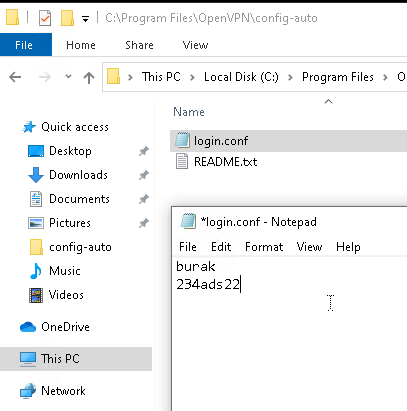Go back with the Back arrow
407x411 pixels.
[15, 77]
